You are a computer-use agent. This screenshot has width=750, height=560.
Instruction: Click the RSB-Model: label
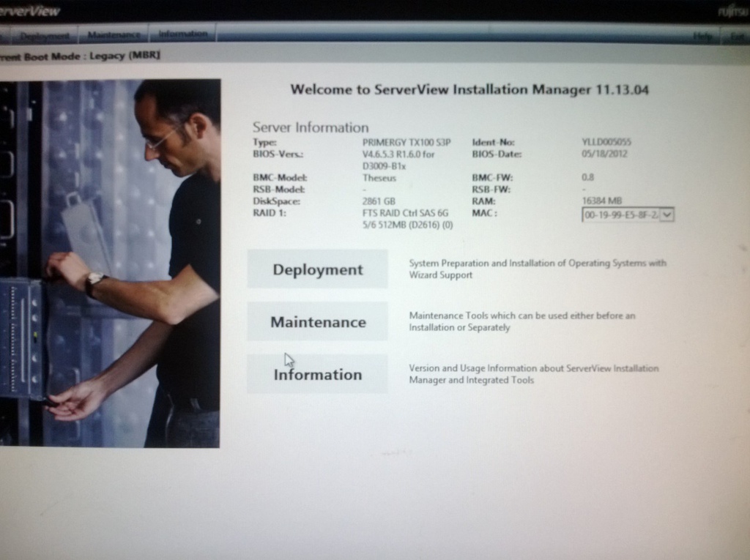click(278, 190)
